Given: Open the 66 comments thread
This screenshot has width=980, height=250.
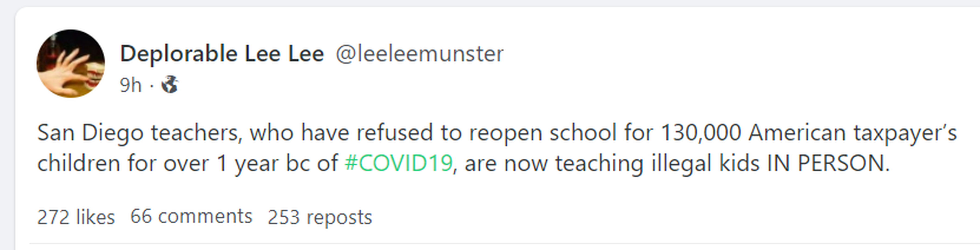Looking at the screenshot, I should point(191,216).
